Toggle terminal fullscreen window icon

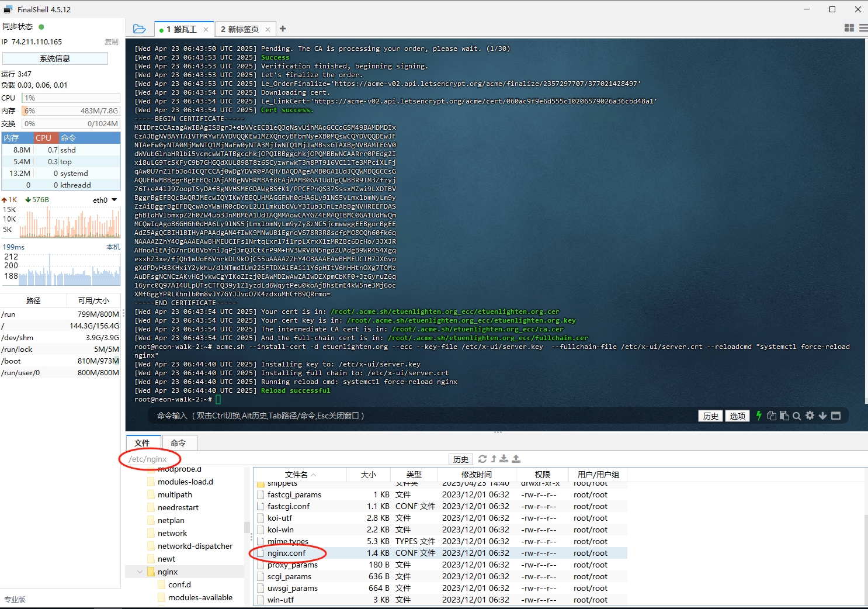pos(836,416)
